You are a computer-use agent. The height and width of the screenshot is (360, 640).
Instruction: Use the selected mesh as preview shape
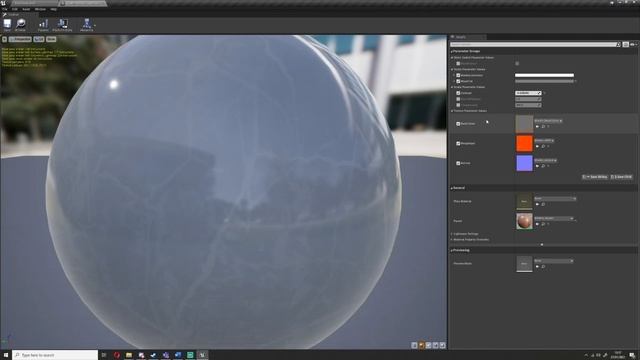[x=442, y=345]
